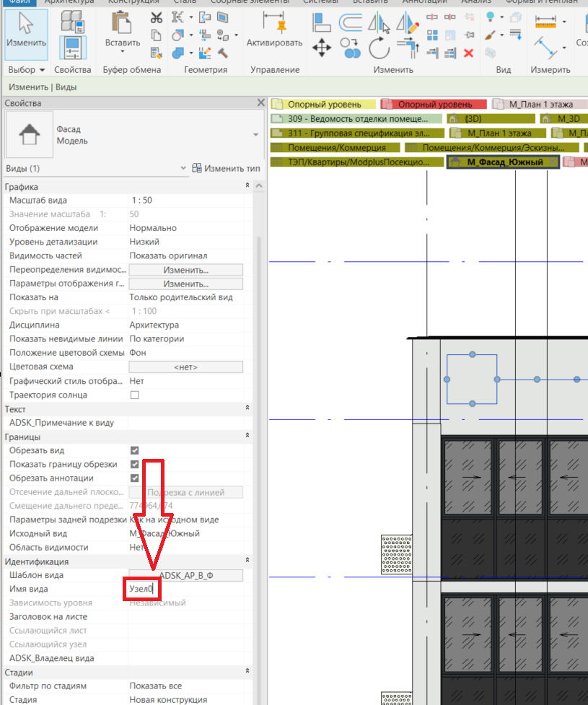The width and height of the screenshot is (588, 705).
Task: Toggle Обрезать аннотации checkbox
Action: pos(134,478)
